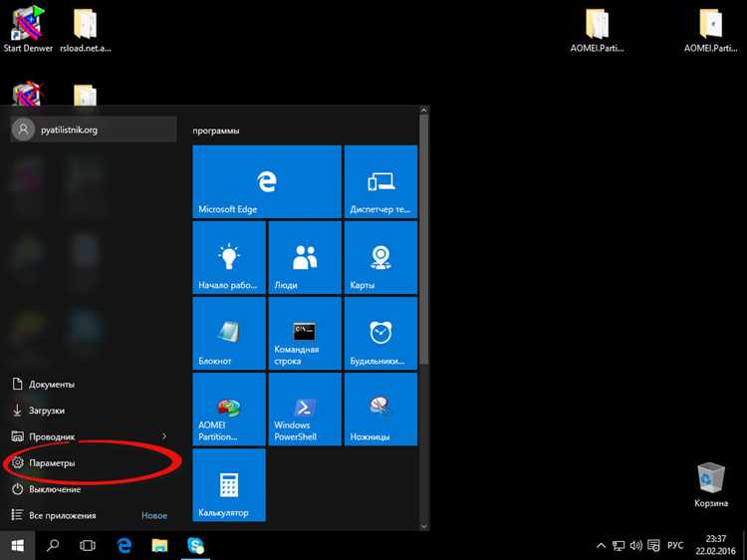Click Выключение power option
747x560 pixels.
click(55, 489)
